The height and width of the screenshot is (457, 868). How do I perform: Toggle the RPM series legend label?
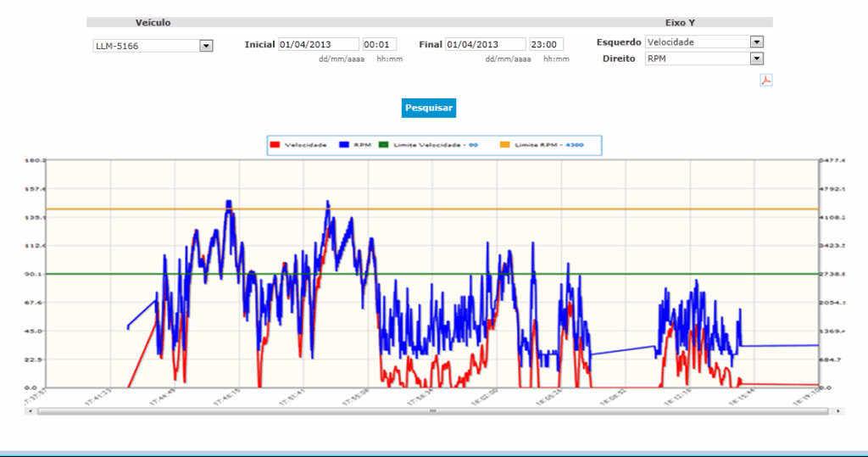pyautogui.click(x=362, y=145)
